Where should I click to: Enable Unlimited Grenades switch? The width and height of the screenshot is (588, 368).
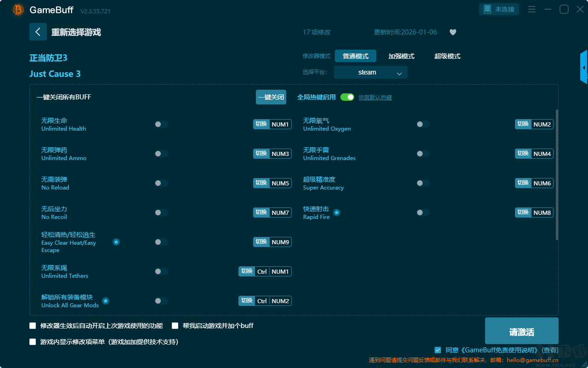423,154
